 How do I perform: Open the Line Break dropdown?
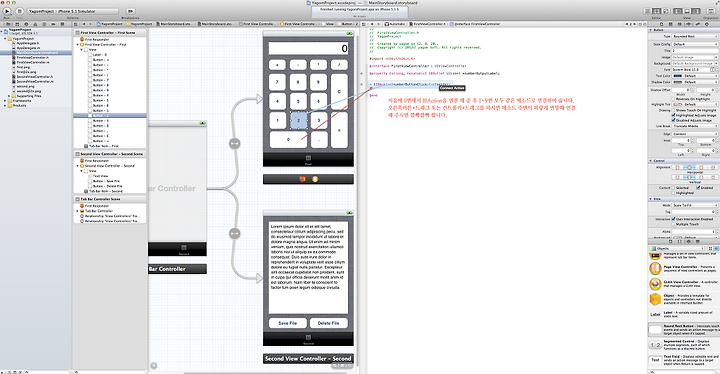(695, 126)
